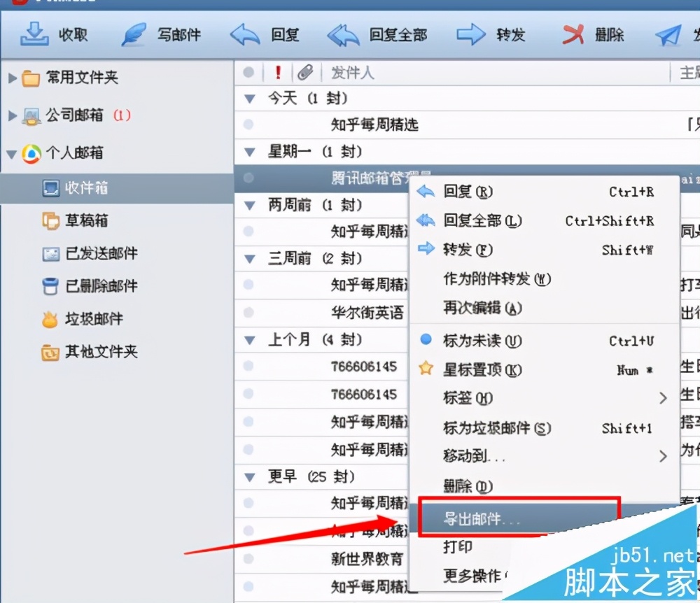The width and height of the screenshot is (700, 603).
Task: Collapse the 上个月 (4 封) group
Action: click(250, 340)
